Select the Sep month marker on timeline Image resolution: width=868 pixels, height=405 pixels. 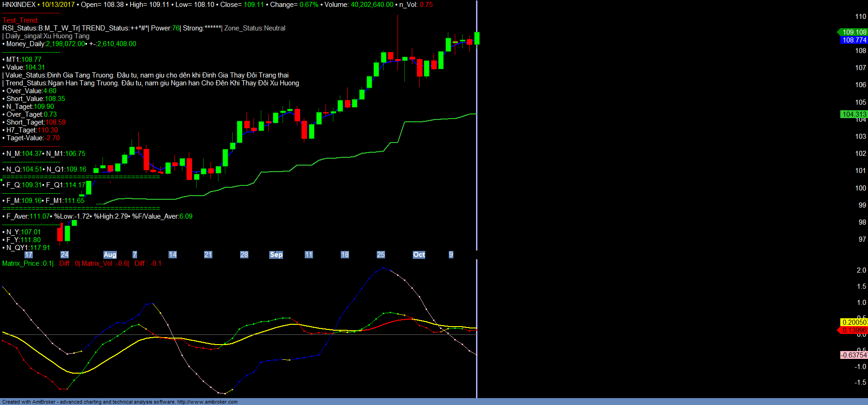tap(276, 255)
